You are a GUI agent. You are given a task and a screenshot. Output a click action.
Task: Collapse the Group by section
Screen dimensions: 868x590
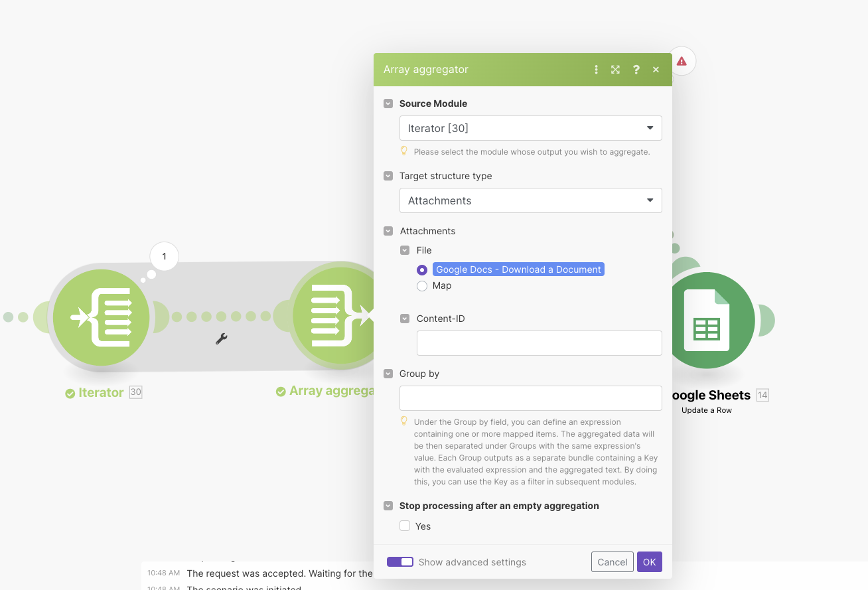click(388, 374)
